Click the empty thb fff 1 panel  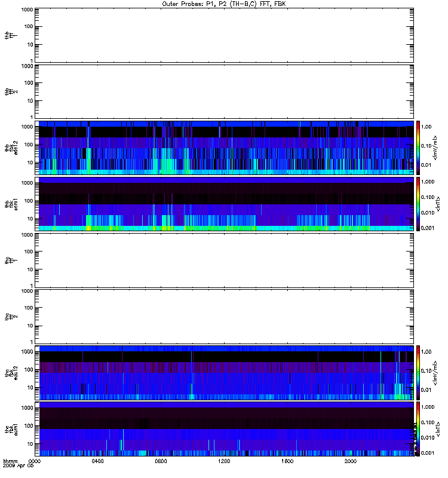click(224, 35)
